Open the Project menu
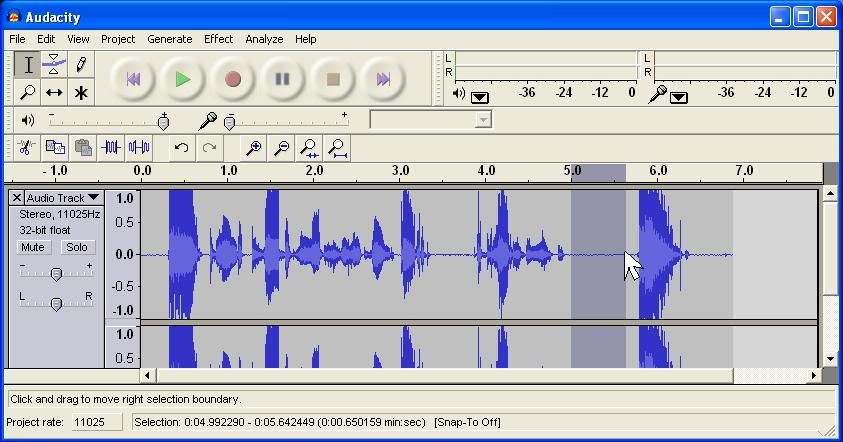Viewport: 843px width, 442px height. 118,39
